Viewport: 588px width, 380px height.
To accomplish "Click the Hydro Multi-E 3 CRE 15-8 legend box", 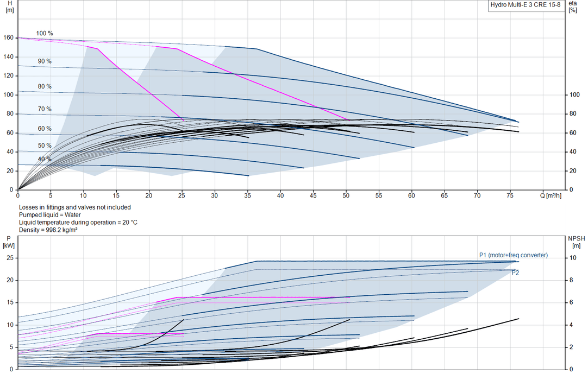I will point(526,5).
